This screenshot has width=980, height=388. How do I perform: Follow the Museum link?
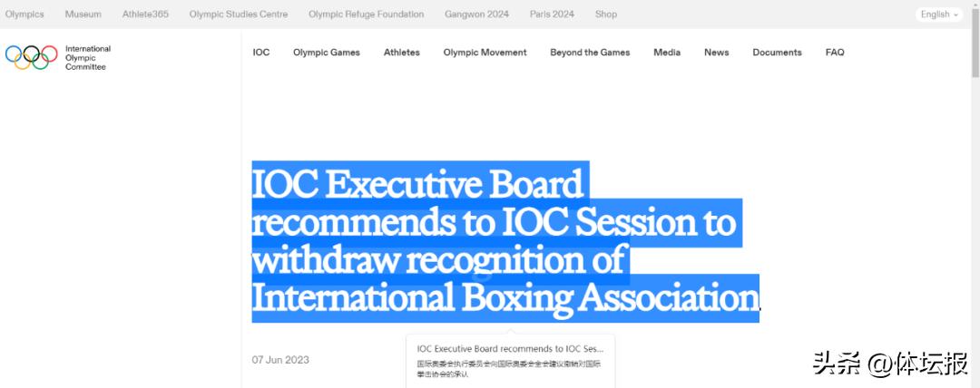[83, 15]
